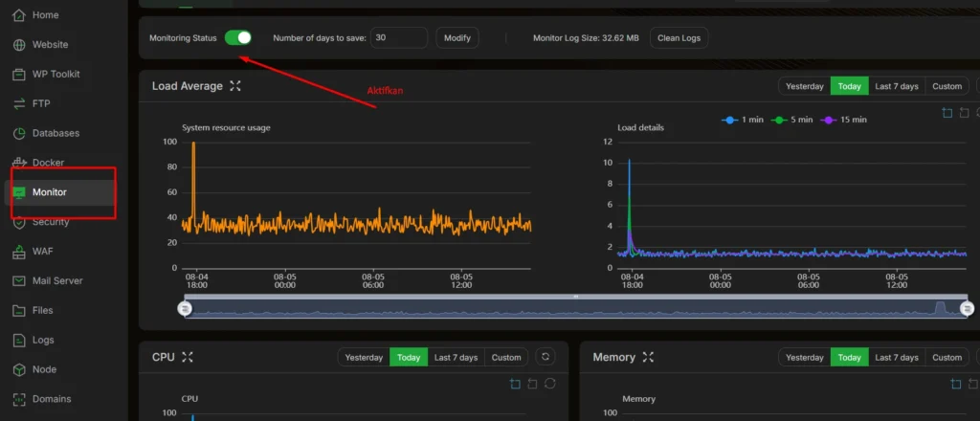The height and width of the screenshot is (421, 980).
Task: Click right handle of Load Average zoom slider
Action: click(x=967, y=308)
